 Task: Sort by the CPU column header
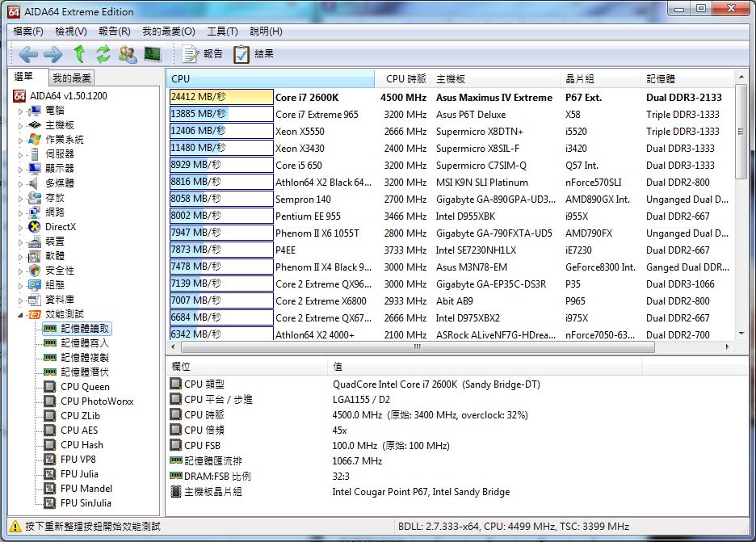(x=271, y=78)
